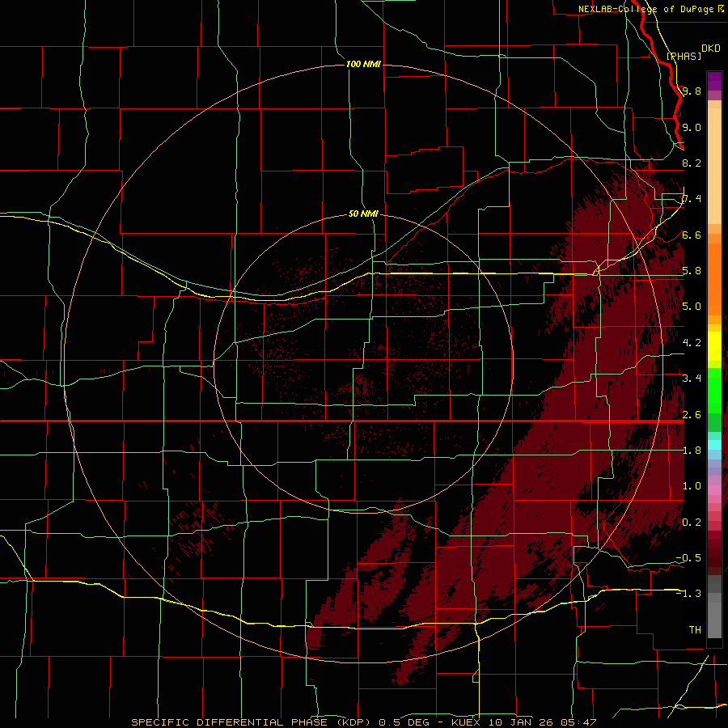Click the KUEX 10 JAN 26 05:47 timestamp
Screen dimensions: 728x728
tap(523, 722)
